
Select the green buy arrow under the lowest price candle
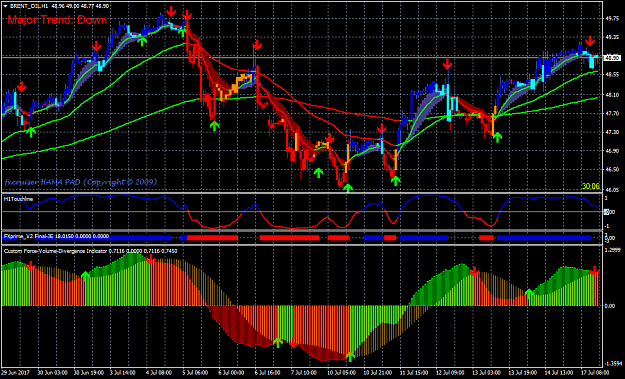[348, 188]
